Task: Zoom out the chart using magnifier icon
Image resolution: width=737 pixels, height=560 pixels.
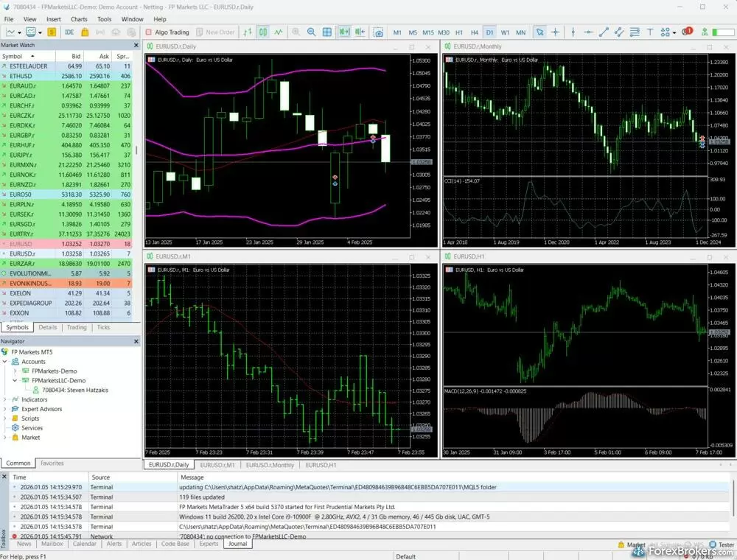Action: coord(312,32)
